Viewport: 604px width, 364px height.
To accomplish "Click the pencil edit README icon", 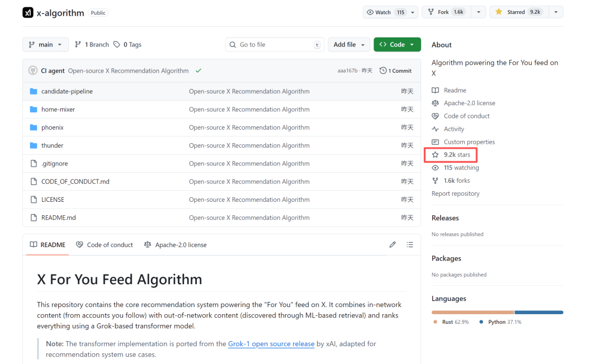I will pos(393,245).
